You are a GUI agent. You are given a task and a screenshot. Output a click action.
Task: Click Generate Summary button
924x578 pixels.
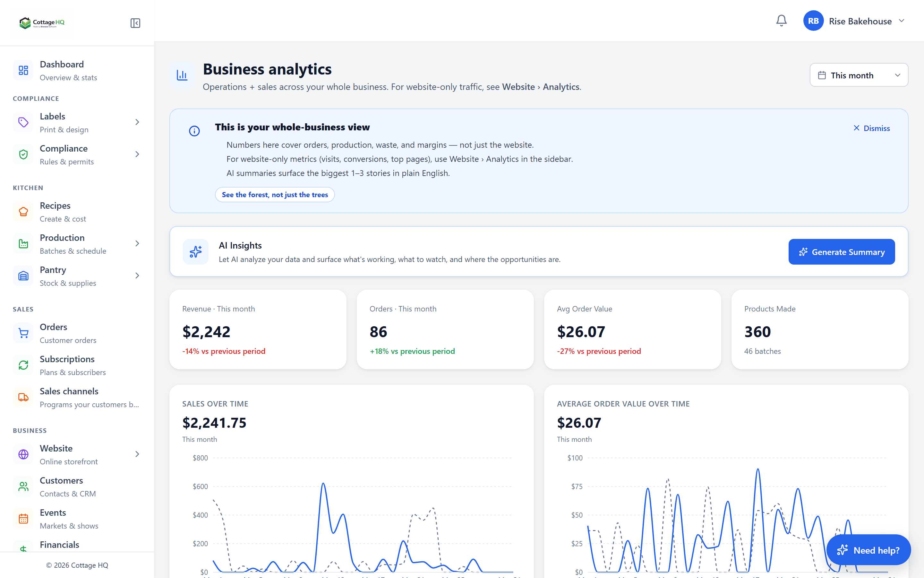pos(842,252)
